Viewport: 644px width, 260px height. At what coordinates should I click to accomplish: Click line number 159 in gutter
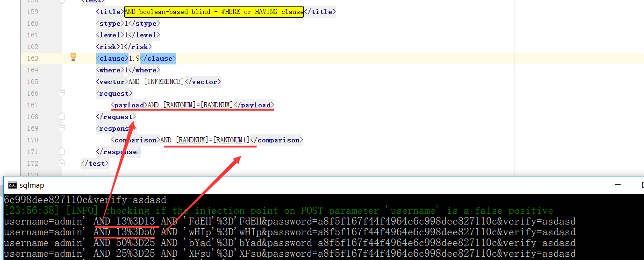33,12
